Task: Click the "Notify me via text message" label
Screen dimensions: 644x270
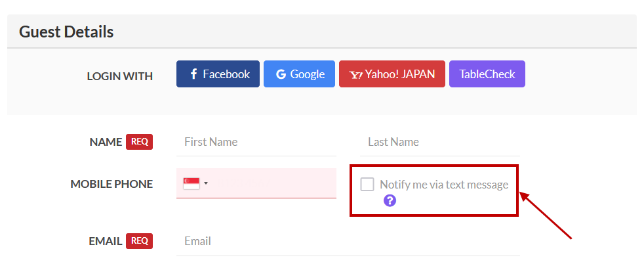Action: pos(444,185)
